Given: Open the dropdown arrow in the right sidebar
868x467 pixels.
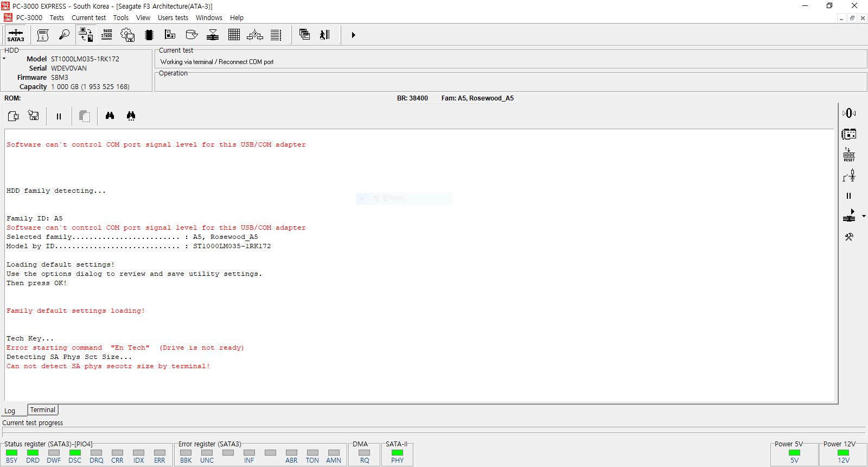Looking at the screenshot, I should click(x=864, y=217).
